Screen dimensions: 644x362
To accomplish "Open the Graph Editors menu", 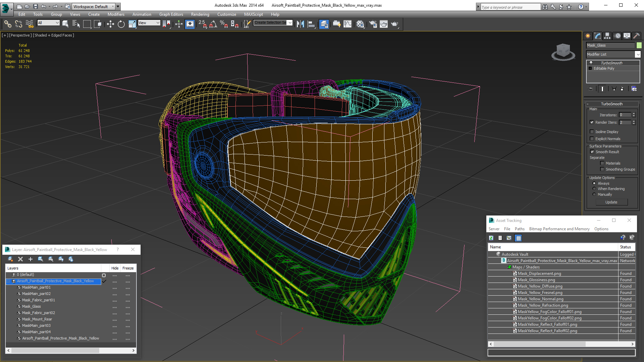I will [171, 14].
